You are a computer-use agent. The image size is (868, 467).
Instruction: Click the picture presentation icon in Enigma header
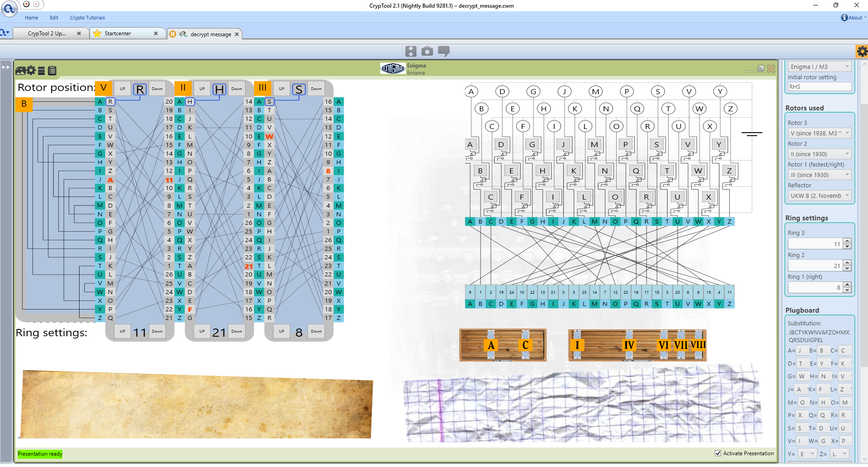20,71
